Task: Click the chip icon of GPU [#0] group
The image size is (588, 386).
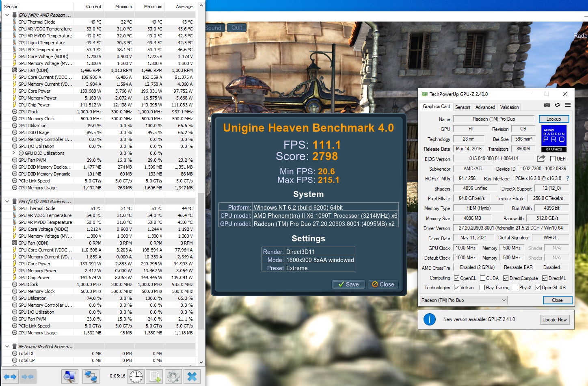Action: [15, 15]
